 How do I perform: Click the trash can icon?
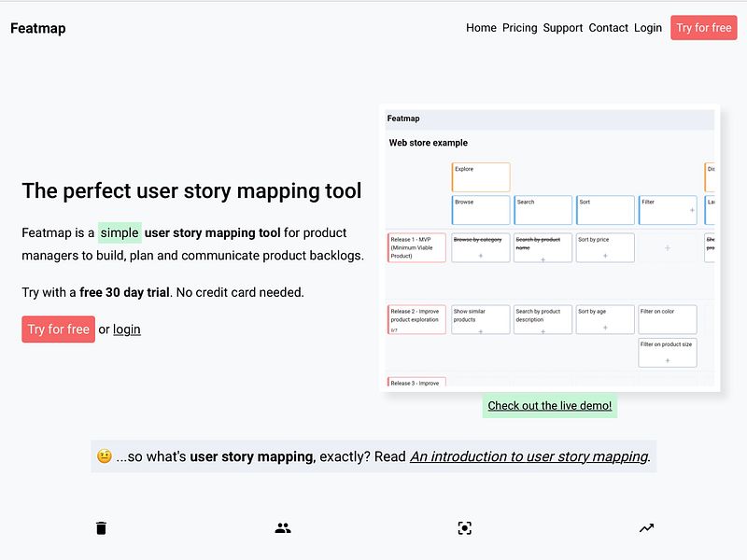101,528
